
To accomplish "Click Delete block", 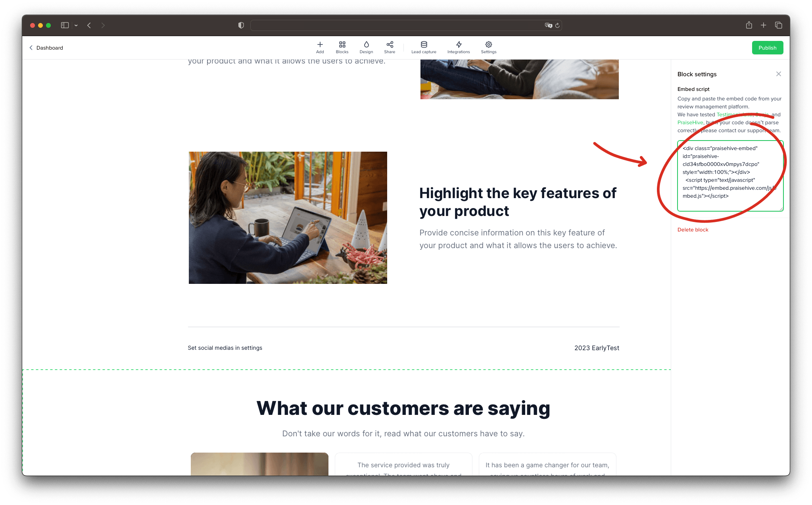I will pos(693,229).
